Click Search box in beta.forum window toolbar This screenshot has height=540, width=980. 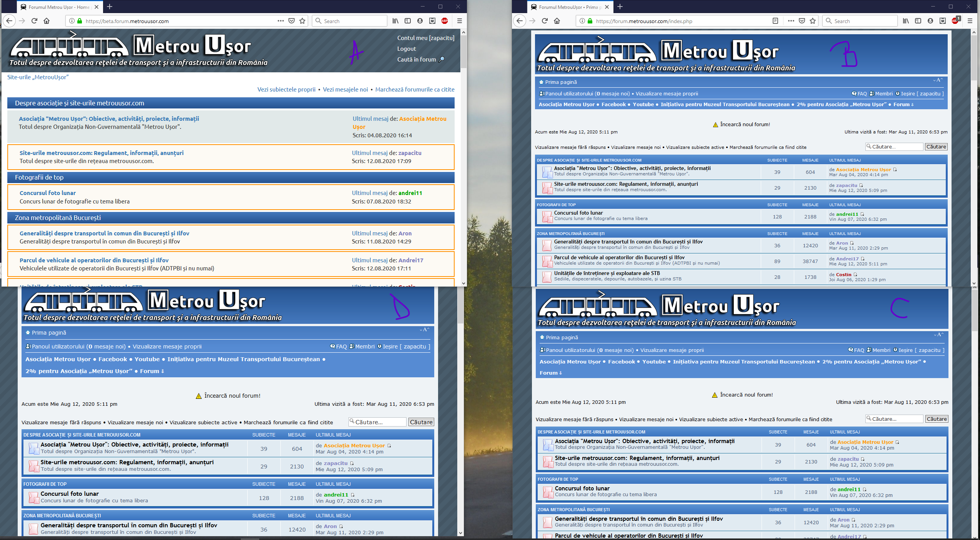[x=350, y=21]
